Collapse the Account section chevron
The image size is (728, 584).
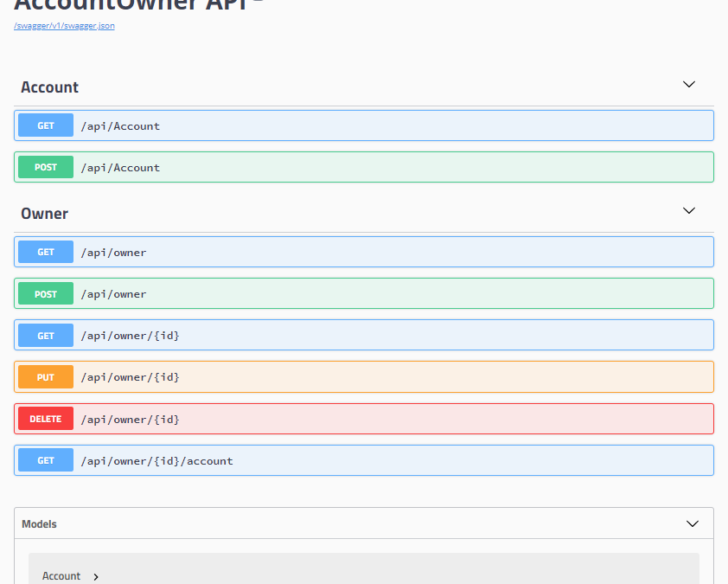click(x=689, y=85)
